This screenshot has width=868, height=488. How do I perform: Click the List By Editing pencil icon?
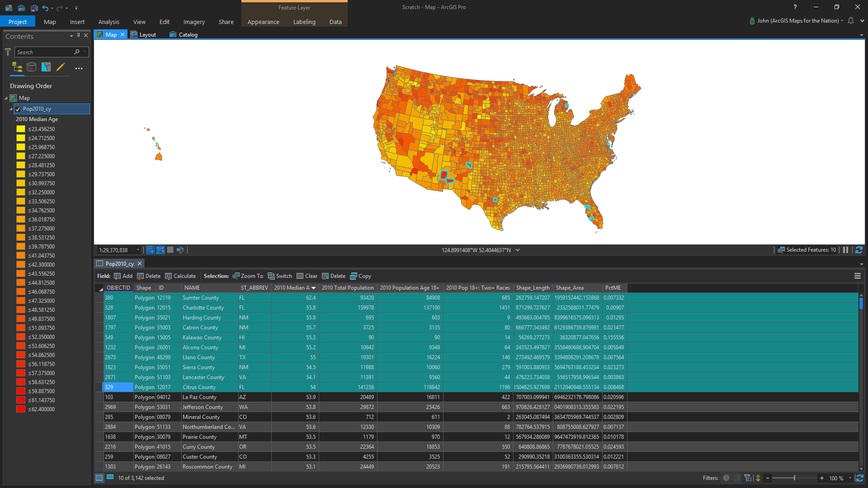click(x=60, y=67)
